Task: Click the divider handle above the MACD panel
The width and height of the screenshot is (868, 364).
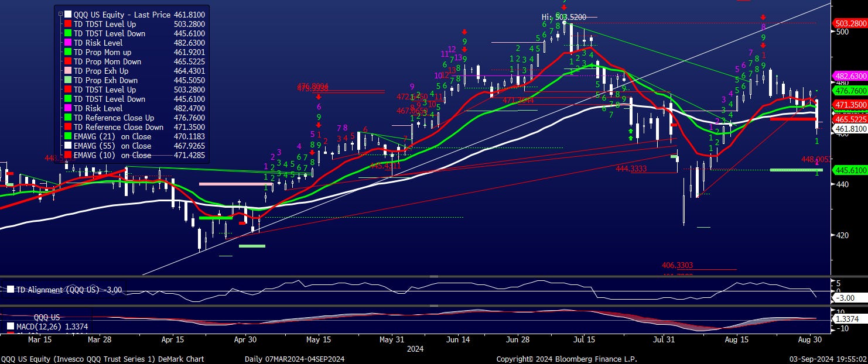Action: [x=434, y=305]
